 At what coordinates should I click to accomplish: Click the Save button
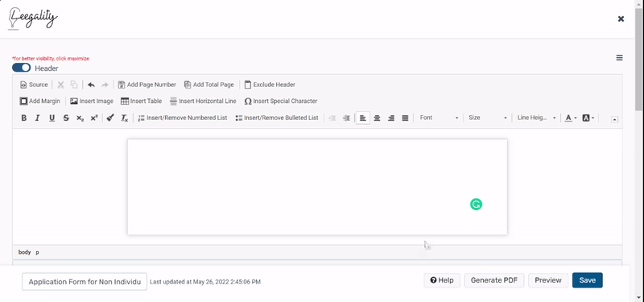[x=588, y=280]
